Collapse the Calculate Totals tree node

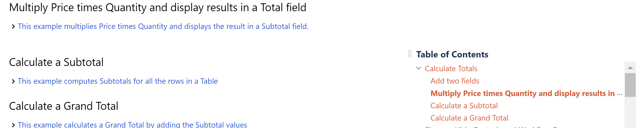pos(418,68)
